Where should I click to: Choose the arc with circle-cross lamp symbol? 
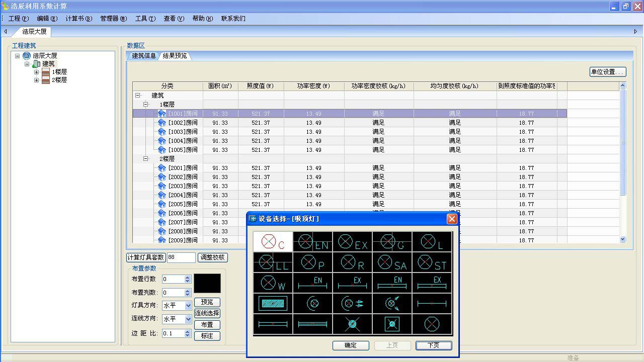pos(312,304)
